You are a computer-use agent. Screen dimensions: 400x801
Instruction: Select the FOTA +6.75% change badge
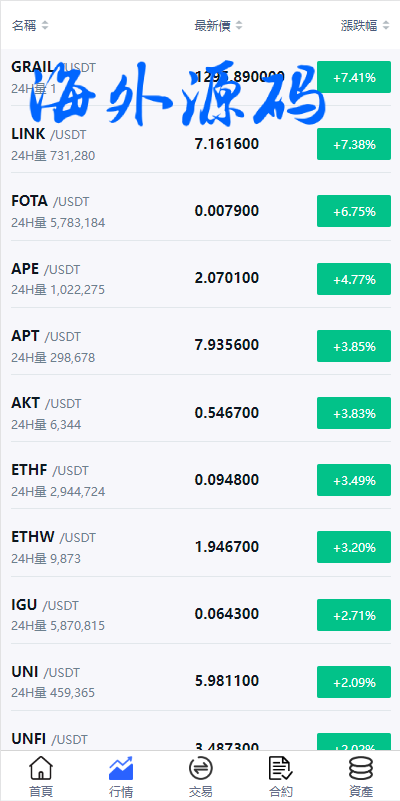pyautogui.click(x=354, y=211)
